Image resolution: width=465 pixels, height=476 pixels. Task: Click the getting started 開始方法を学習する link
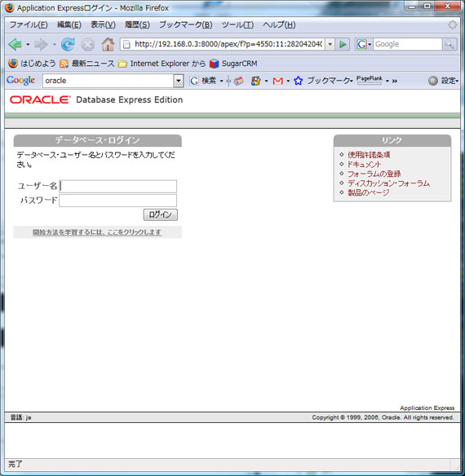tap(97, 232)
